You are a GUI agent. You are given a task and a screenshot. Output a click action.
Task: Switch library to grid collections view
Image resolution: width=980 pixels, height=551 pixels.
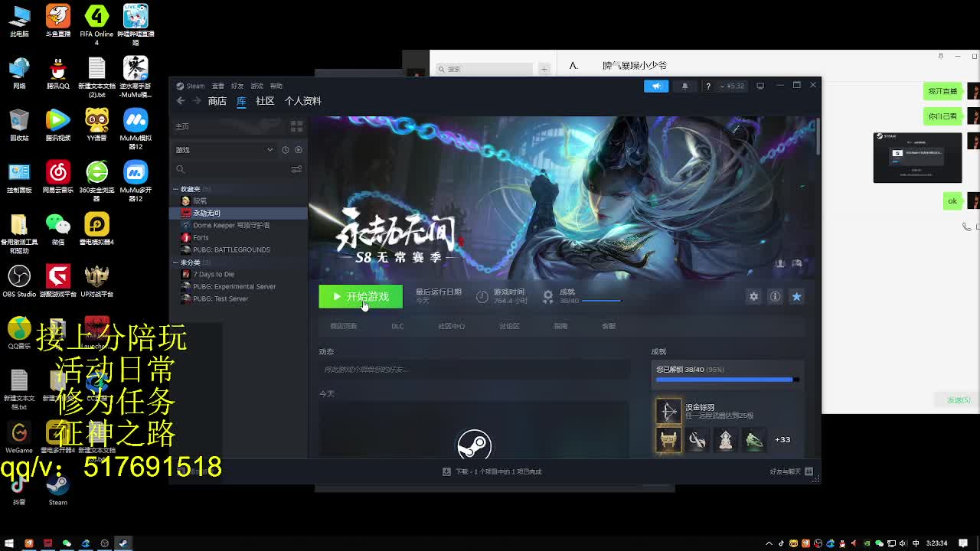coord(296,126)
